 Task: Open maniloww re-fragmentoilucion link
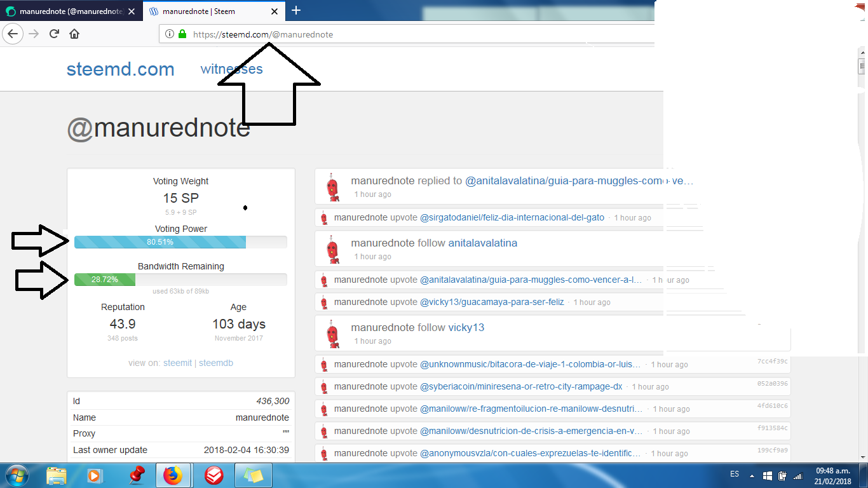(531, 409)
